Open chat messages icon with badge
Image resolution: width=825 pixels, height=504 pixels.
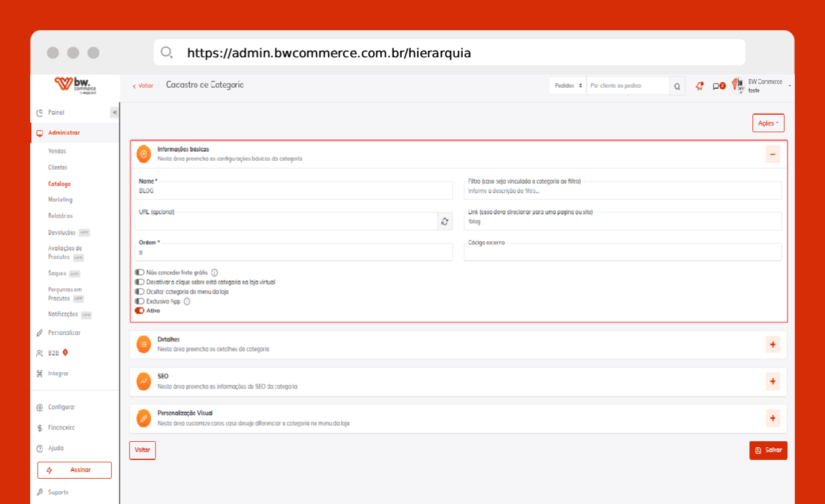point(719,86)
